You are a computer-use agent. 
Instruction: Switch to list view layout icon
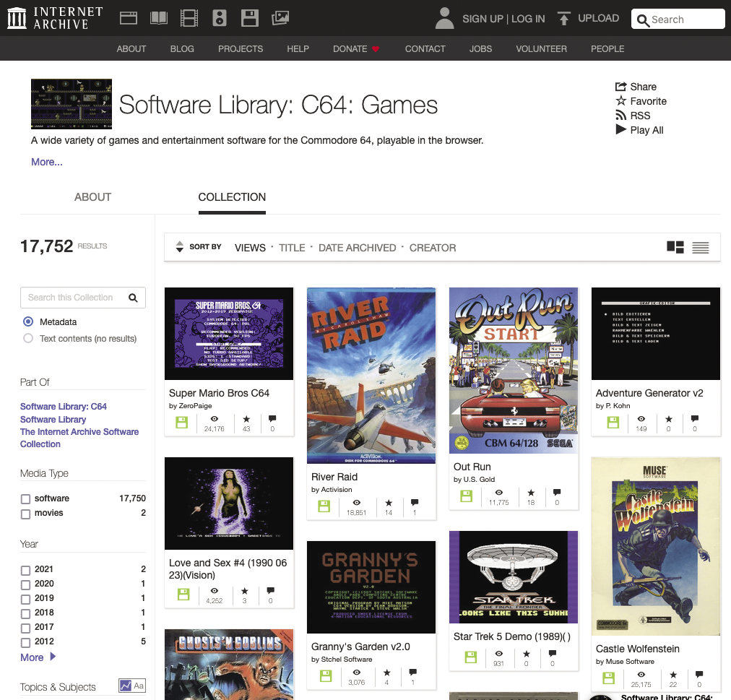(700, 248)
